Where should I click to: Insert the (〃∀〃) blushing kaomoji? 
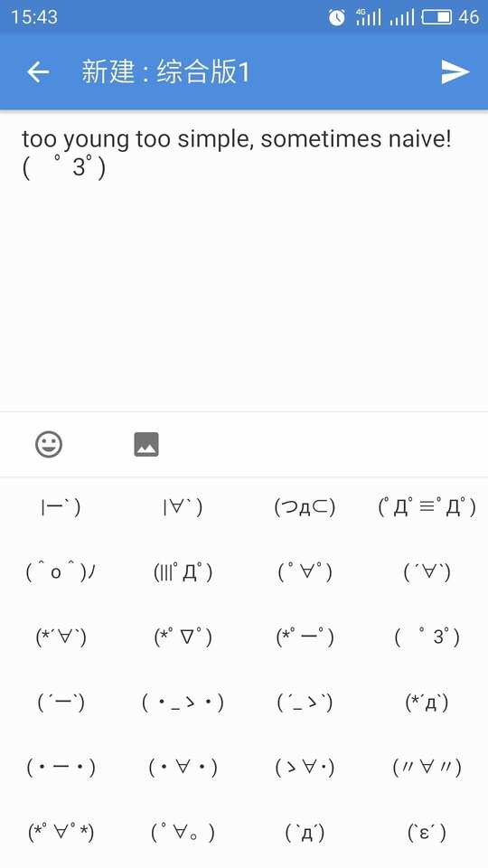tap(427, 768)
